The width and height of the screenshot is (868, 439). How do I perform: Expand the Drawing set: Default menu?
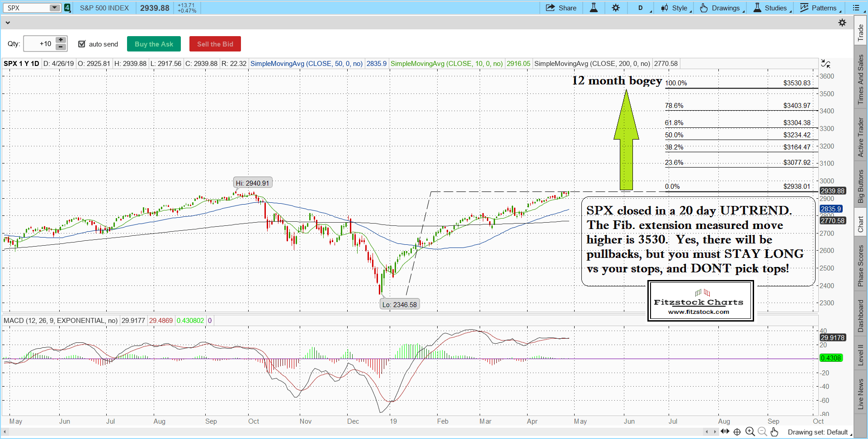tap(819, 432)
